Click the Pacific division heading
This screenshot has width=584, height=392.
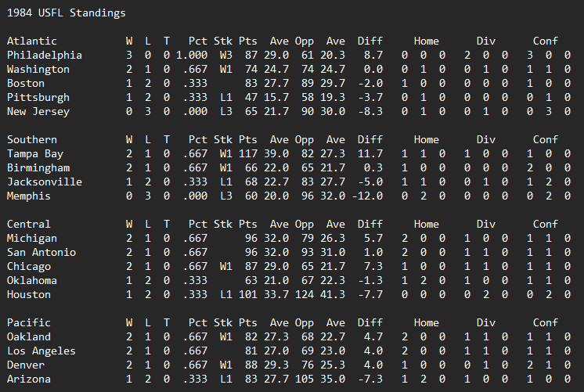(x=28, y=322)
